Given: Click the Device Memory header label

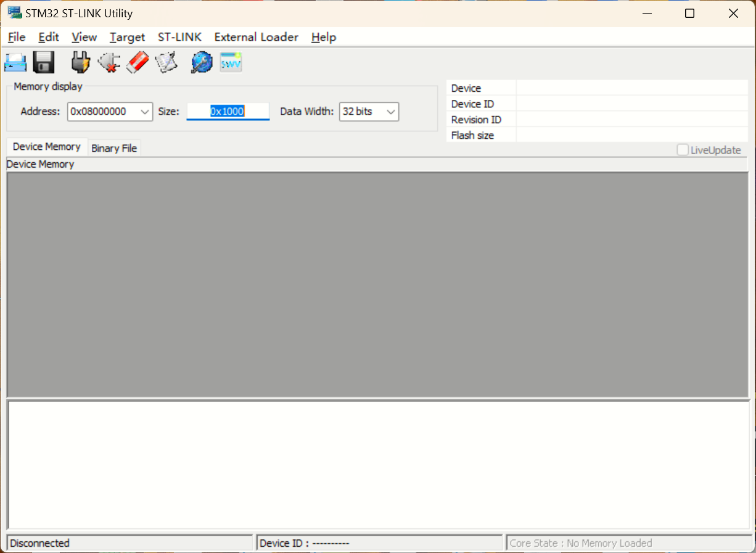Looking at the screenshot, I should click(x=41, y=164).
